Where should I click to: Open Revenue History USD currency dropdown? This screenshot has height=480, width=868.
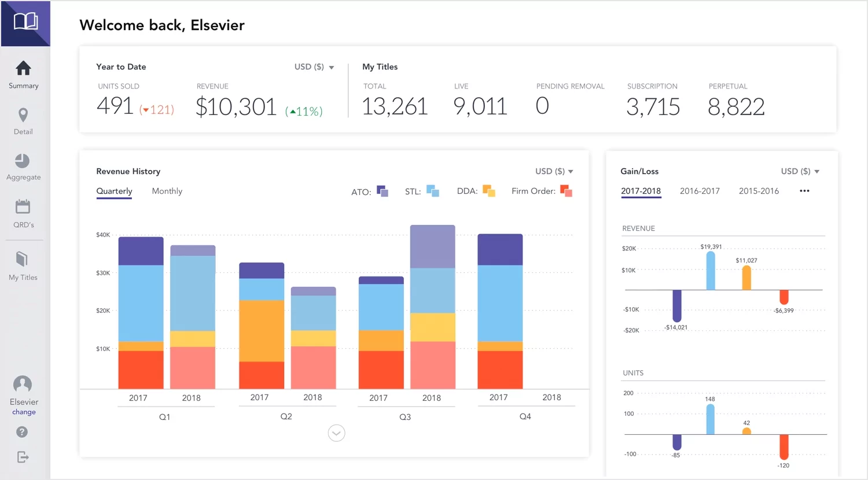[554, 171]
